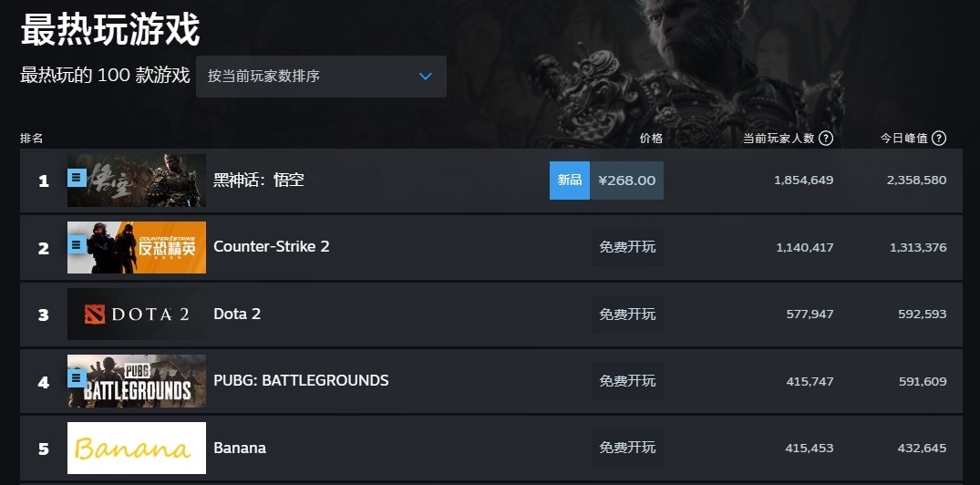Click the 黑神话：悟空 game title

tap(258, 181)
